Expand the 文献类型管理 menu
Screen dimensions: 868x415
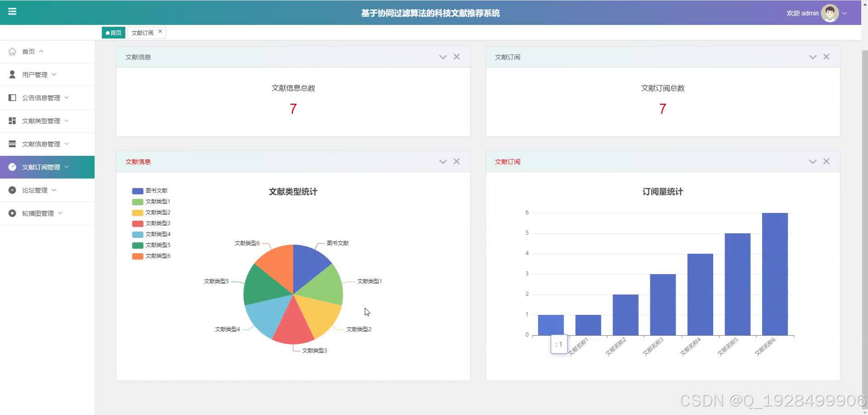(x=67, y=121)
